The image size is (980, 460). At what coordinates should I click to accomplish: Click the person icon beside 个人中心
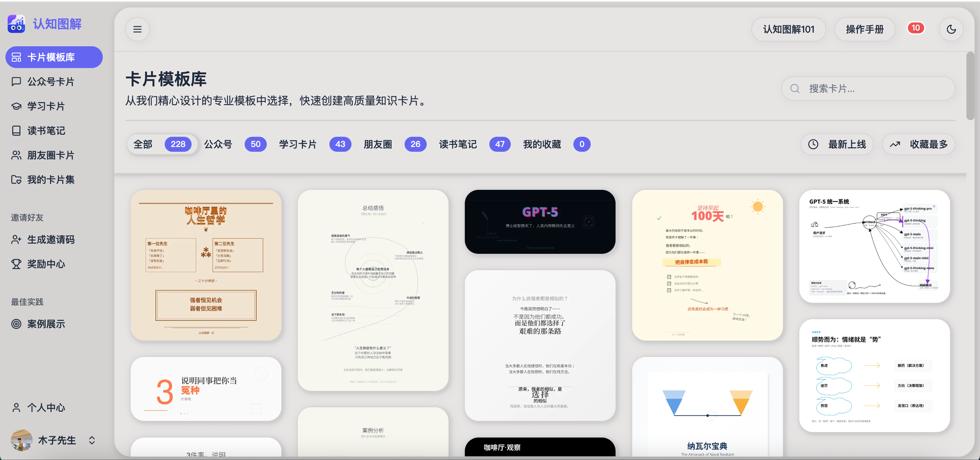tap(16, 408)
